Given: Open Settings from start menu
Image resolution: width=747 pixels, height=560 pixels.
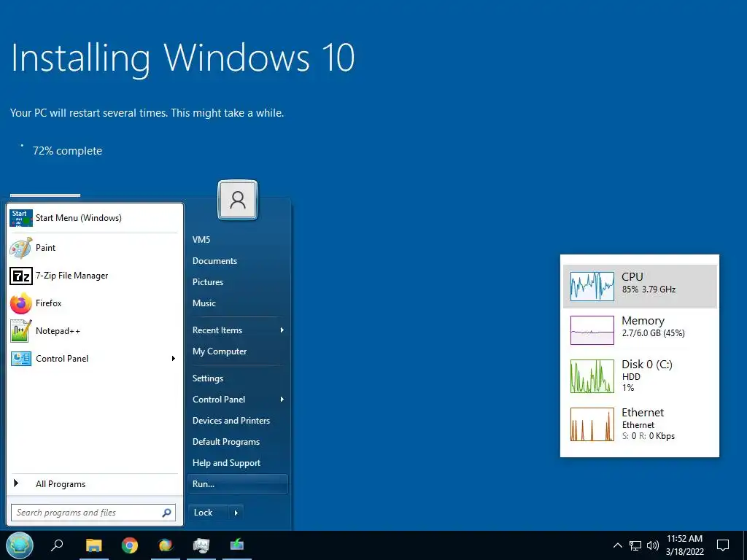Looking at the screenshot, I should [x=208, y=378].
